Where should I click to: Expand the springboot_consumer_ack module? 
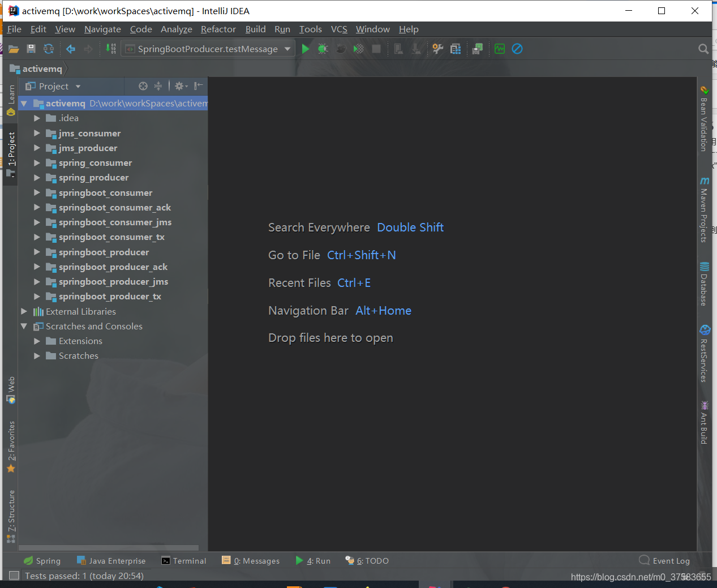pos(37,208)
